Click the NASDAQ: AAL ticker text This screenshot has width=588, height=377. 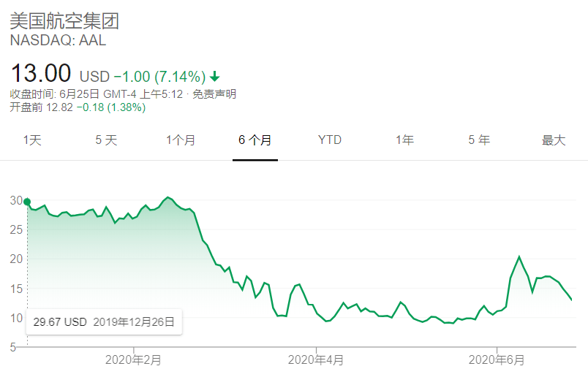pyautogui.click(x=58, y=40)
